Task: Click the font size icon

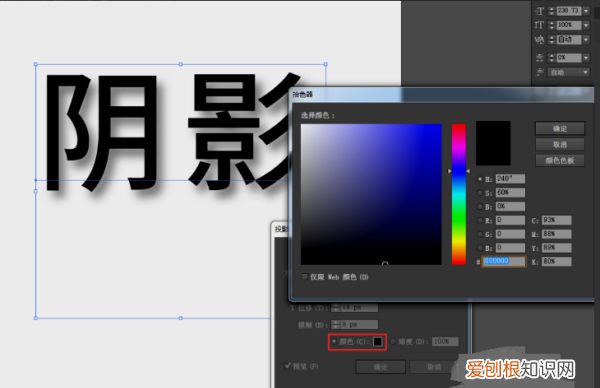Action: [540, 11]
